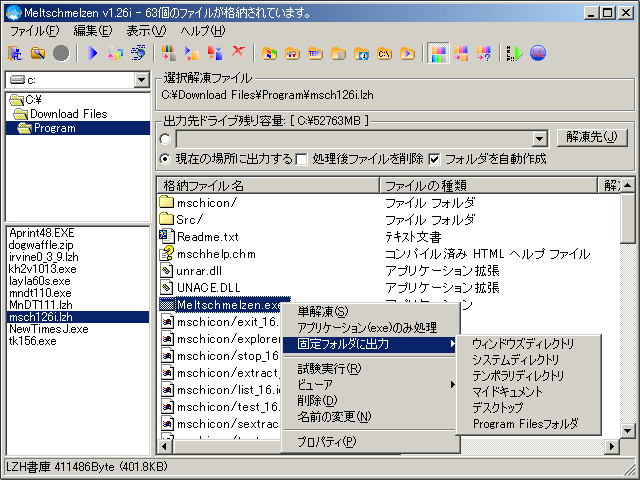Image resolution: width=640 pixels, height=480 pixels.
Task: Select システムディレクトリ in the submenu
Action: coord(528,360)
